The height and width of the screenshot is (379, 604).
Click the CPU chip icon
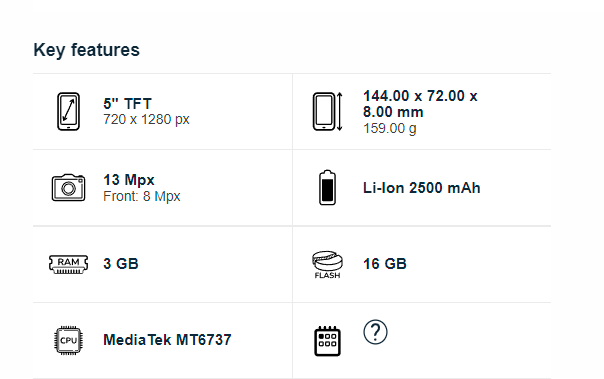coord(69,340)
